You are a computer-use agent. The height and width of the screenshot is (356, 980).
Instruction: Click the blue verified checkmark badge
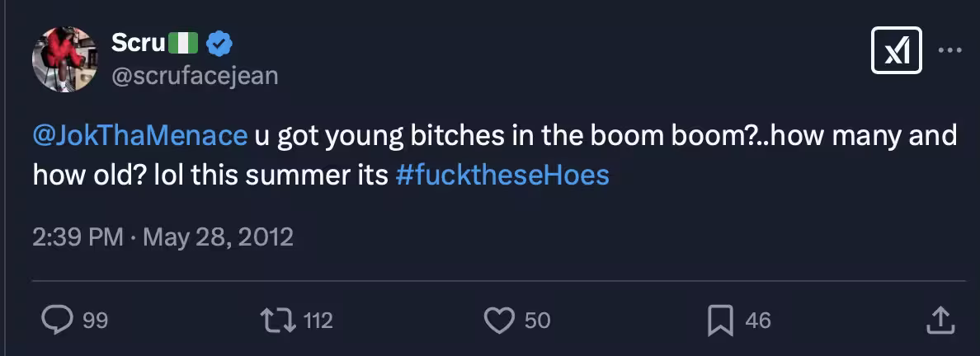[219, 44]
